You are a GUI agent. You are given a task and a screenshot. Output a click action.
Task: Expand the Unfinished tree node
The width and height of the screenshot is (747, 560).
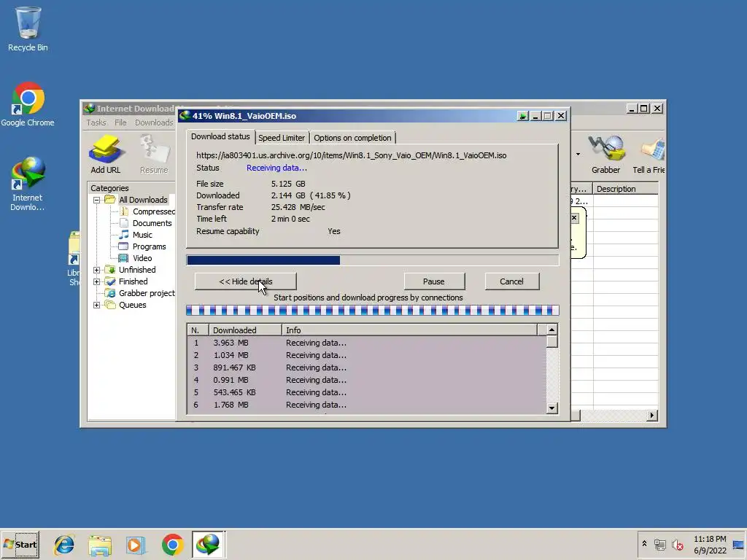coord(97,270)
